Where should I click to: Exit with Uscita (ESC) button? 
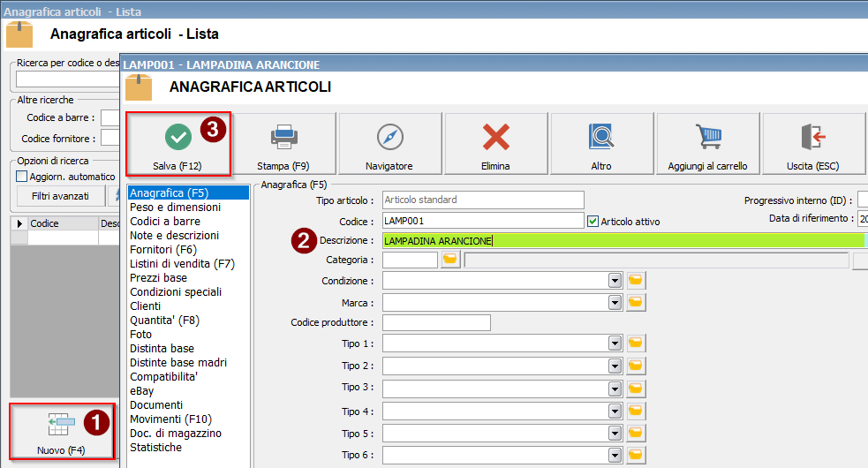point(812,144)
